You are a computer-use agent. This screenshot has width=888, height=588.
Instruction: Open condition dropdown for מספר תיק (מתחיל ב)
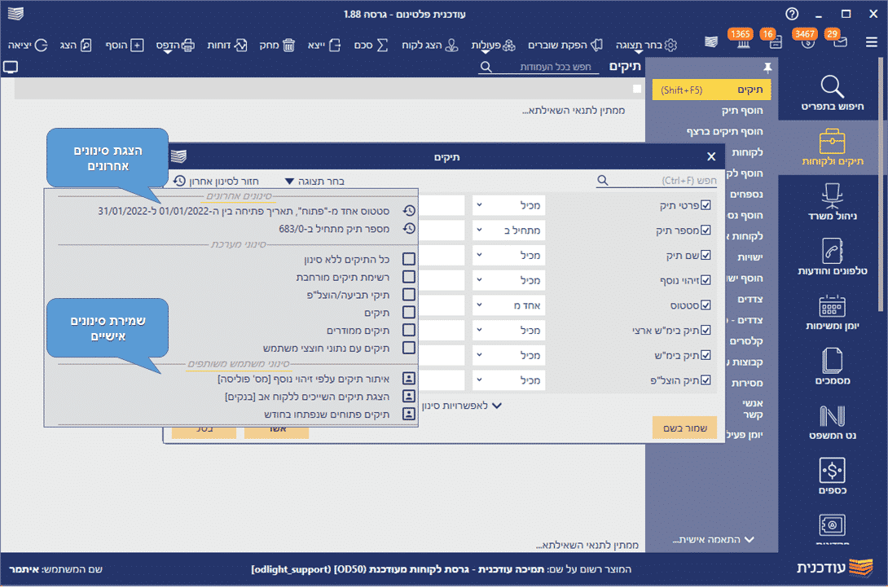click(x=479, y=230)
